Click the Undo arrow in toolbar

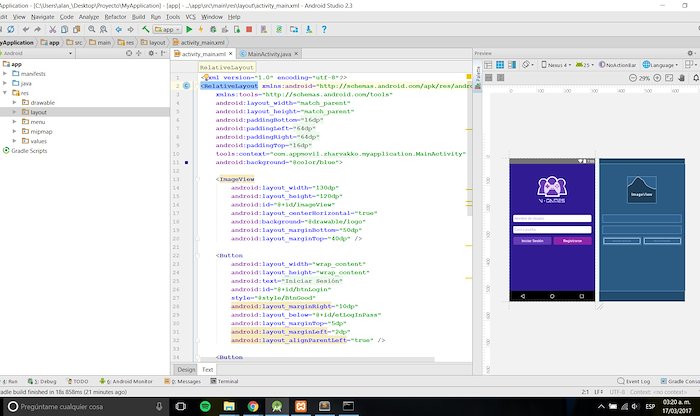click(26, 29)
